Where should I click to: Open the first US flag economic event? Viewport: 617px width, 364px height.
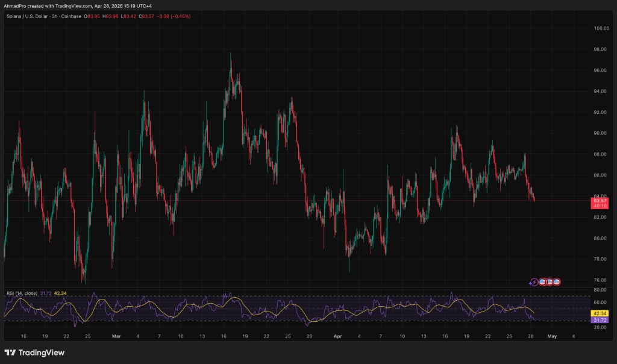coord(542,281)
